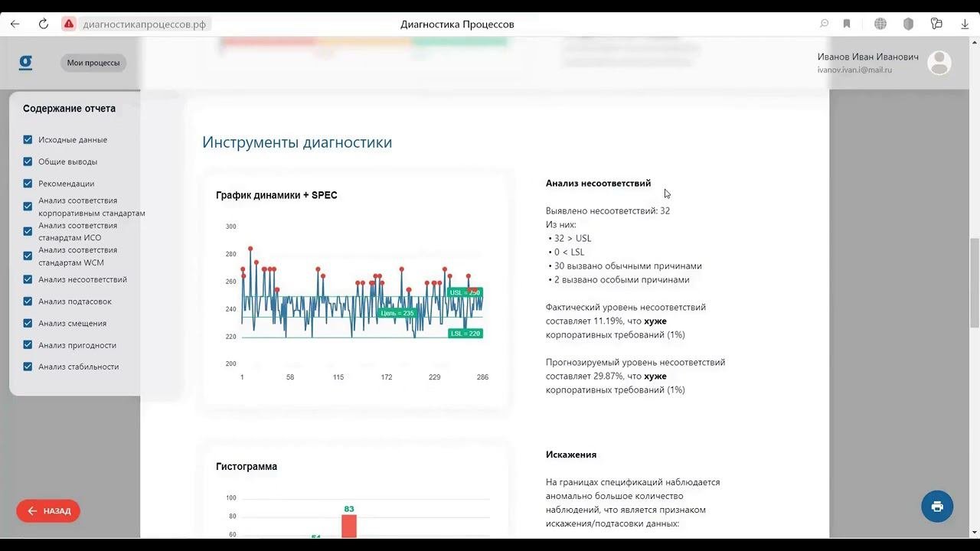
Task: Open browser downloads arrow icon
Action: (965, 24)
